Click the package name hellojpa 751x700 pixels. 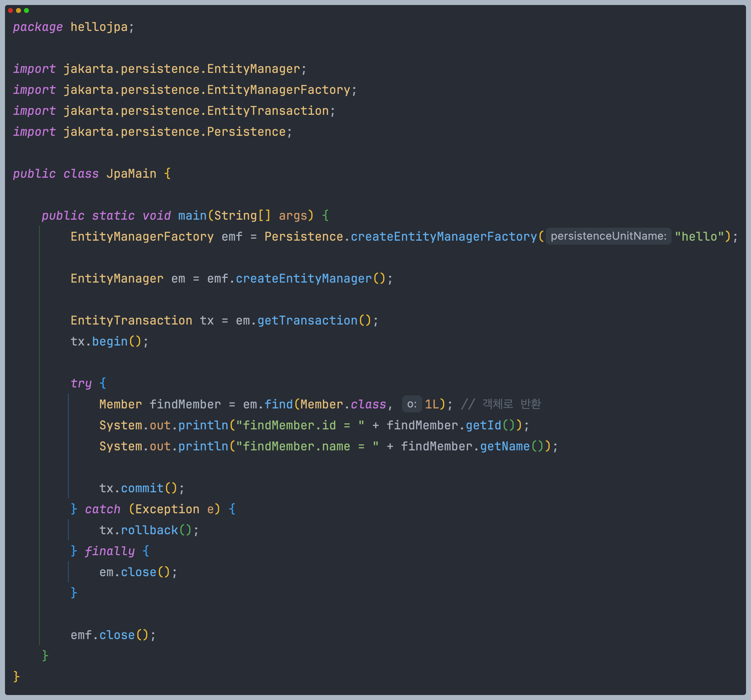pos(99,27)
